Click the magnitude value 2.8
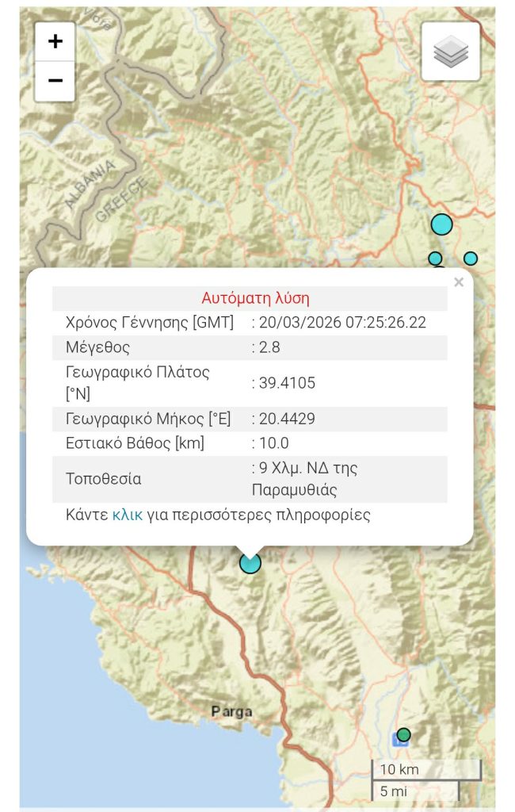 coord(269,347)
